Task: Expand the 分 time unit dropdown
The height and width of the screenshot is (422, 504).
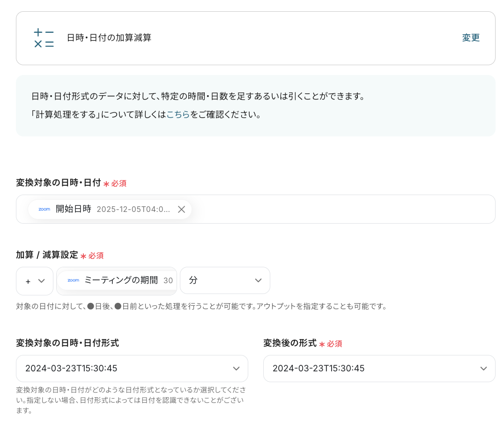Action: tap(224, 280)
